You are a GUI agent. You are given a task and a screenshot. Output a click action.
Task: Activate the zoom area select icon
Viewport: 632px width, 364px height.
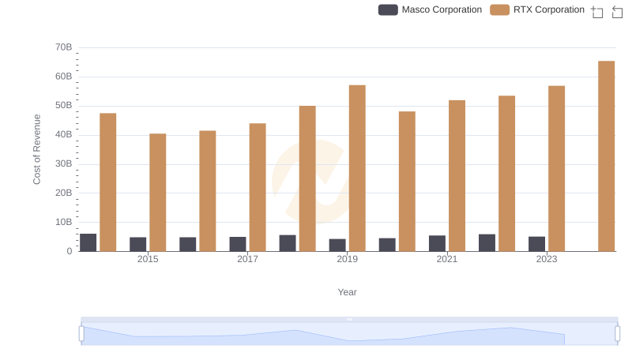click(597, 12)
